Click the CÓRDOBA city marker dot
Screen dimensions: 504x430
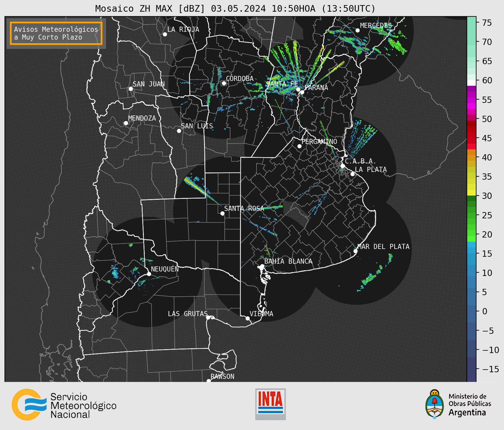pyautogui.click(x=224, y=83)
